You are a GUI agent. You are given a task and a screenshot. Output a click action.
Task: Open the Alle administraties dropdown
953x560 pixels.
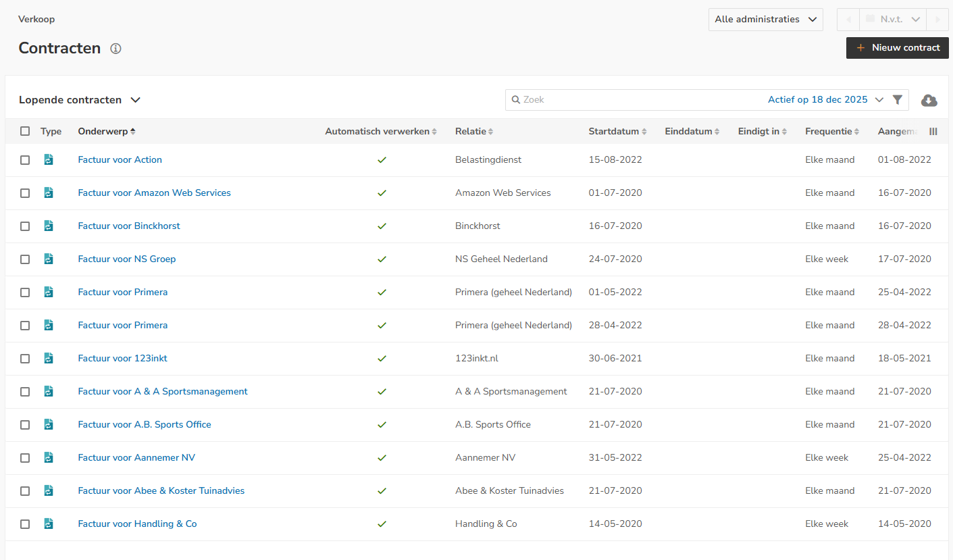coord(766,20)
